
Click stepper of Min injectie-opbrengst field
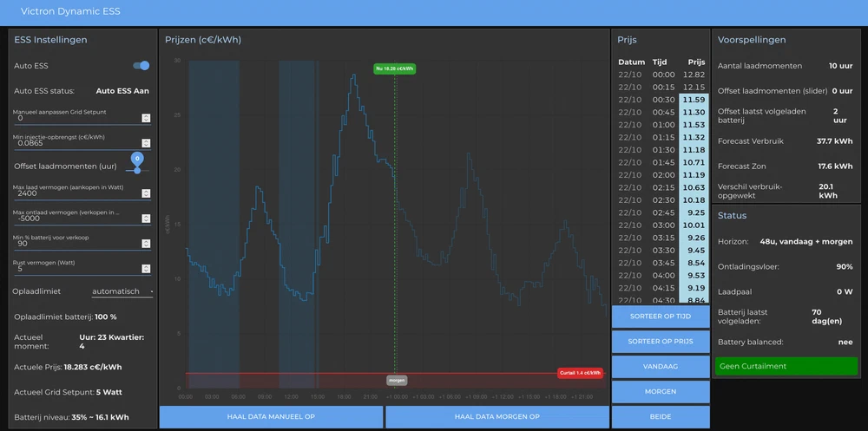tap(146, 143)
